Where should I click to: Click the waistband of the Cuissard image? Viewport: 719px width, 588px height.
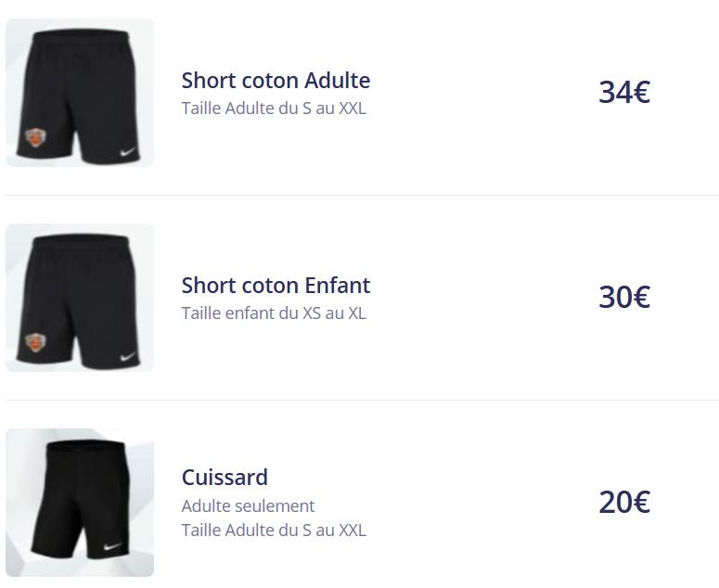tap(86, 445)
